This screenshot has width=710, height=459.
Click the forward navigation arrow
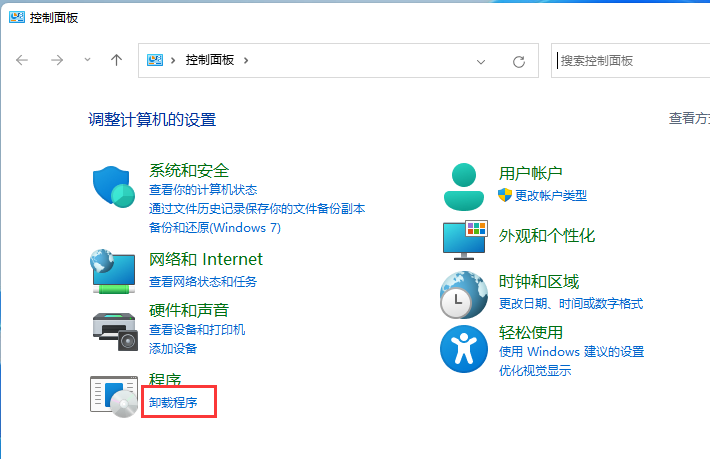tap(57, 60)
